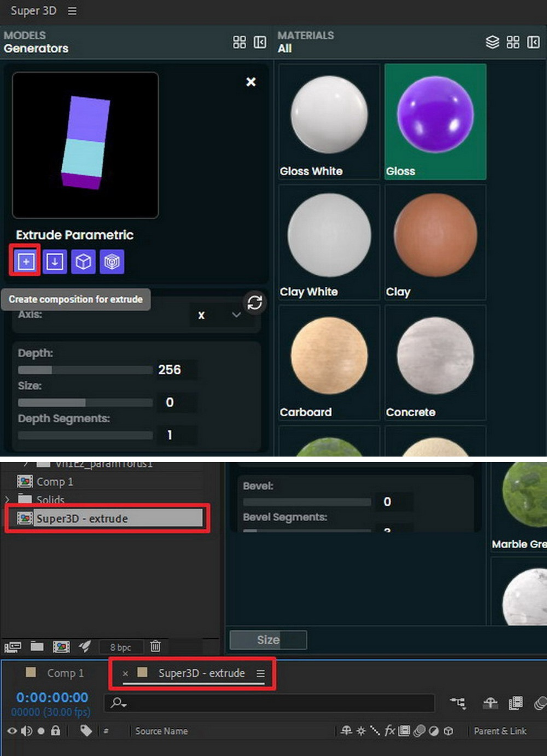Screen dimensions: 547x756
Task: Open the MATERIALS All category header
Action: [305, 42]
